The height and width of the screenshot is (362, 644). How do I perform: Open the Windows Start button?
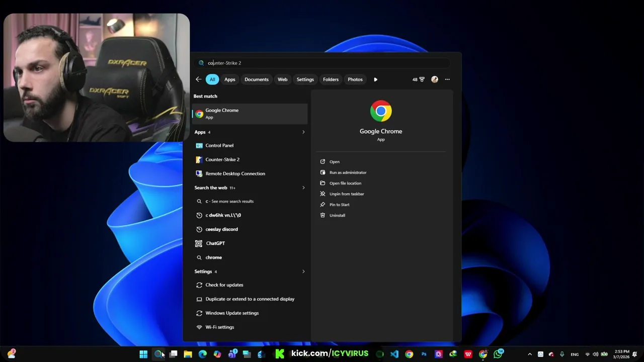pyautogui.click(x=143, y=354)
